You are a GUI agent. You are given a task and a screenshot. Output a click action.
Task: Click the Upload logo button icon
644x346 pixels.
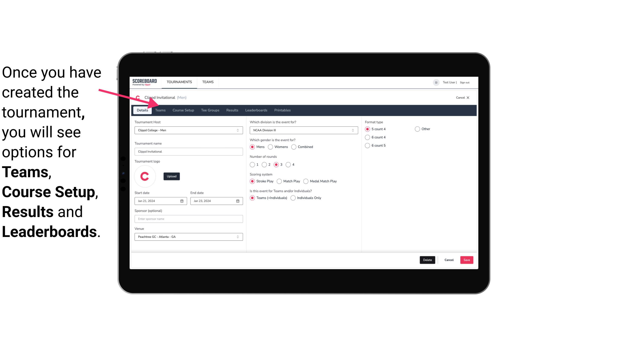point(172,176)
